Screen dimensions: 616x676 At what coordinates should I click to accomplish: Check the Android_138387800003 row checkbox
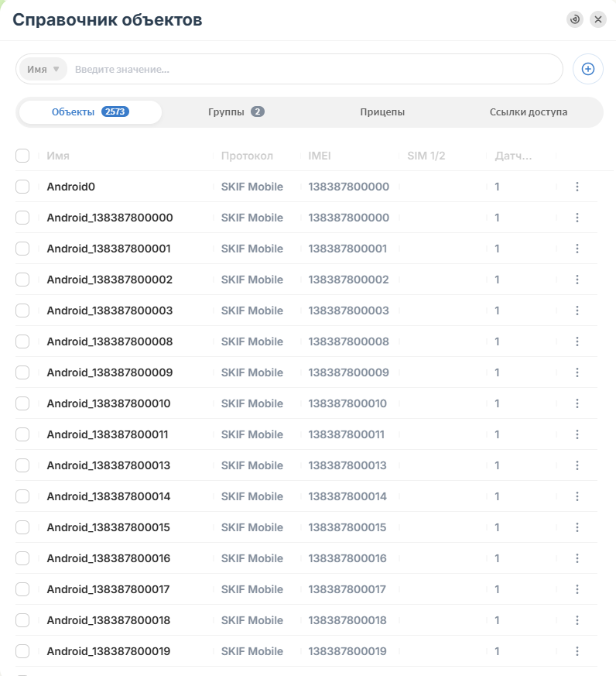point(22,311)
